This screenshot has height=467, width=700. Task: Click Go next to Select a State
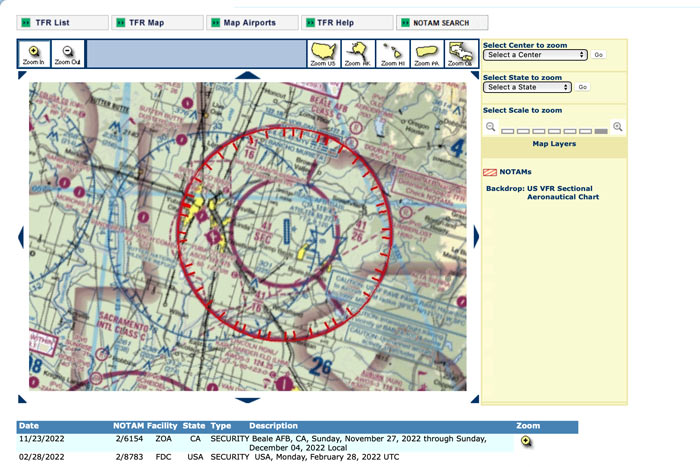[x=583, y=87]
